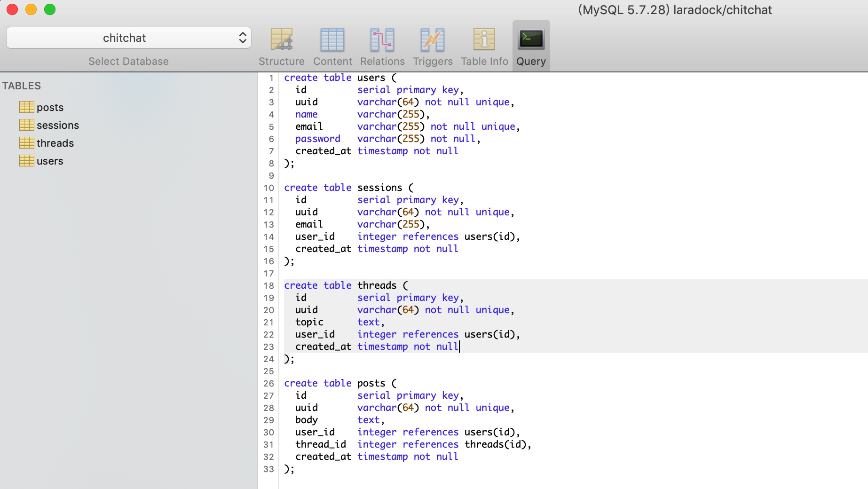Click 'threads(id)' reference on line 31
Viewport: 868px width, 489px height.
pyautogui.click(x=496, y=444)
